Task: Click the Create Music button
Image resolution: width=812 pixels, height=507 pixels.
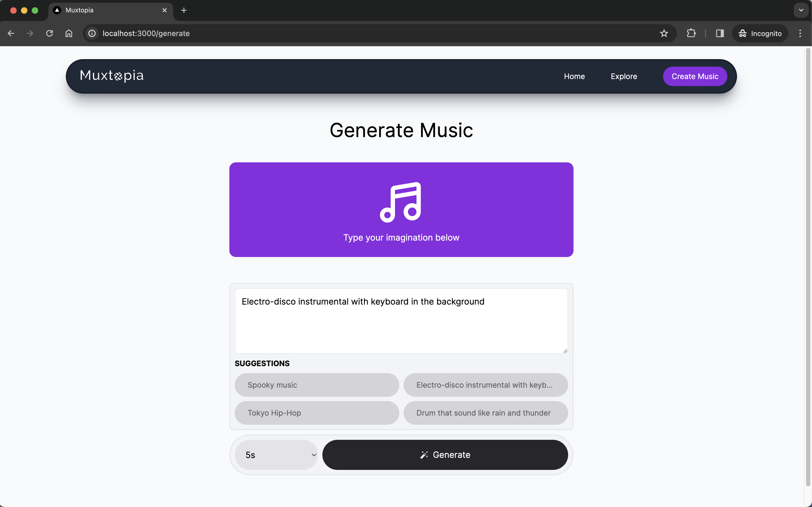Action: [695, 76]
